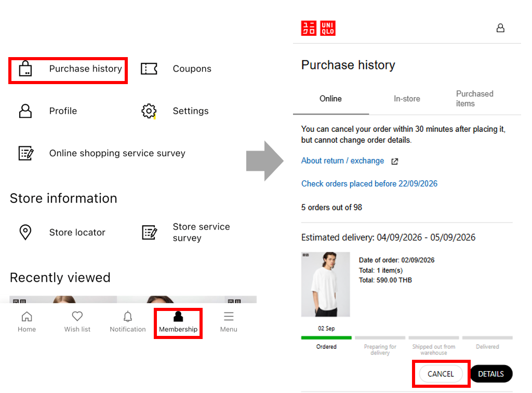Tap the Store locator pin icon
The image size is (532, 393).
click(x=25, y=232)
